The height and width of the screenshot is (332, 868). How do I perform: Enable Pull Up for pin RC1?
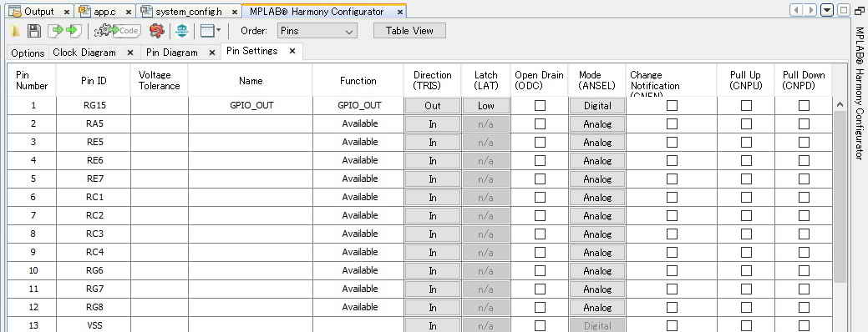pos(746,197)
